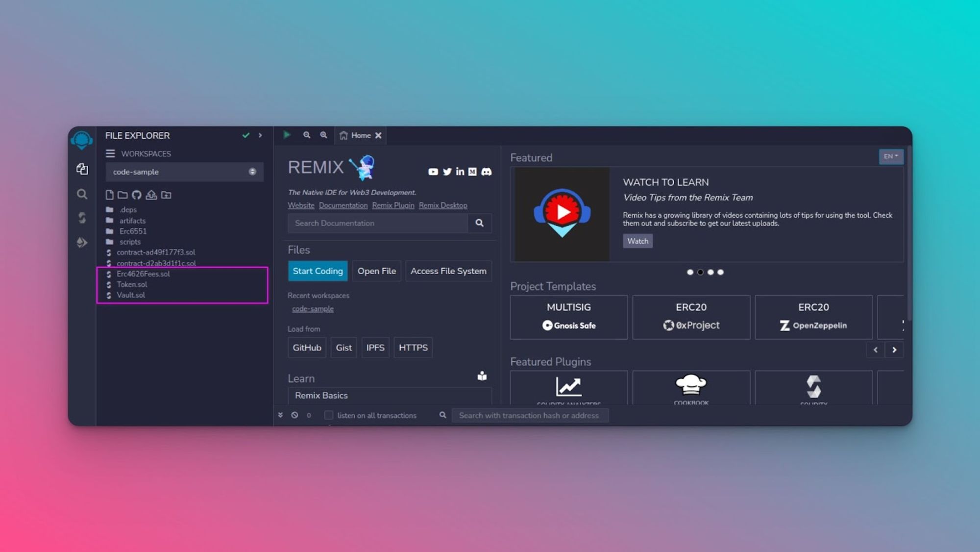Open Remix LinkedIn icon

coord(460,172)
